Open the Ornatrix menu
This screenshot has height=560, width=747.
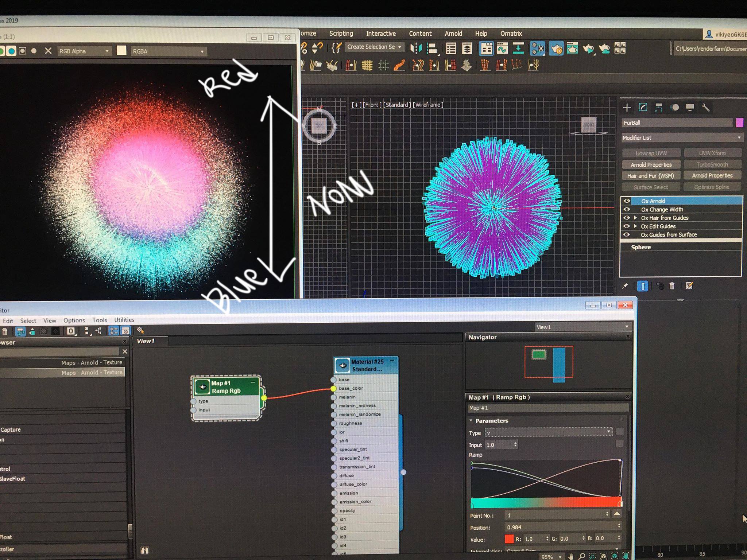[511, 34]
